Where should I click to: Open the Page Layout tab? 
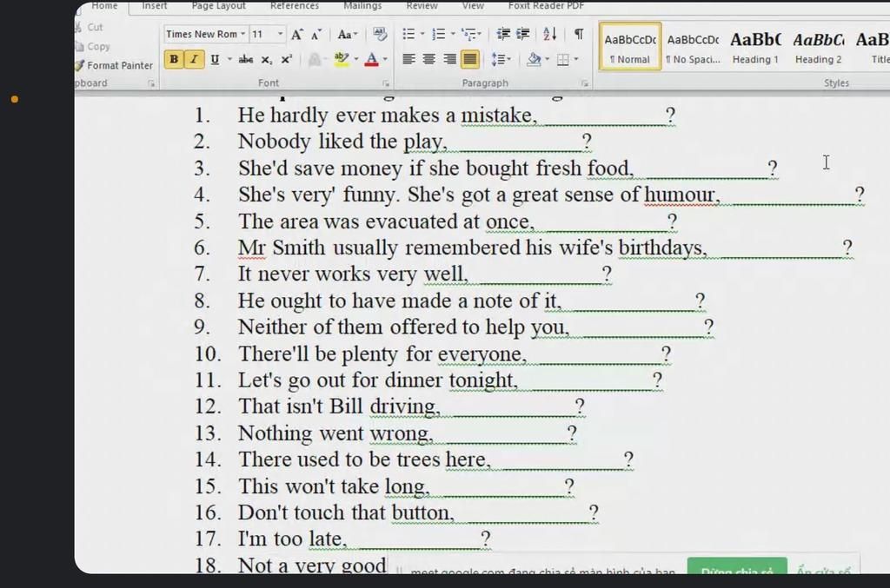pyautogui.click(x=218, y=6)
